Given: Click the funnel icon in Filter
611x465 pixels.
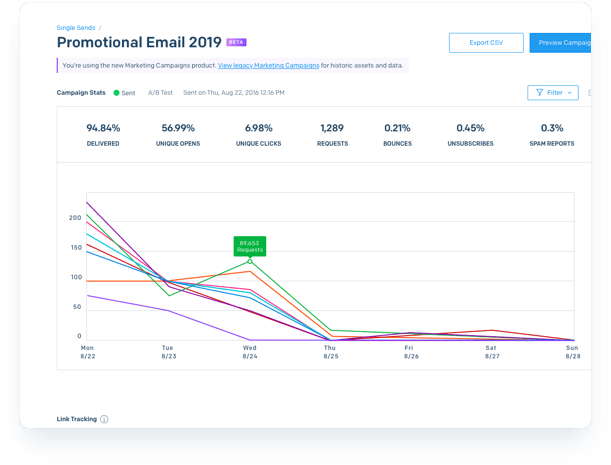Looking at the screenshot, I should pos(539,93).
